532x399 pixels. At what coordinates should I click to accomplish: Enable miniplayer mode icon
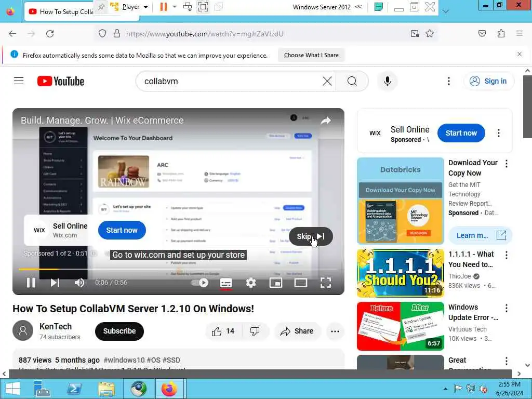pyautogui.click(x=276, y=283)
